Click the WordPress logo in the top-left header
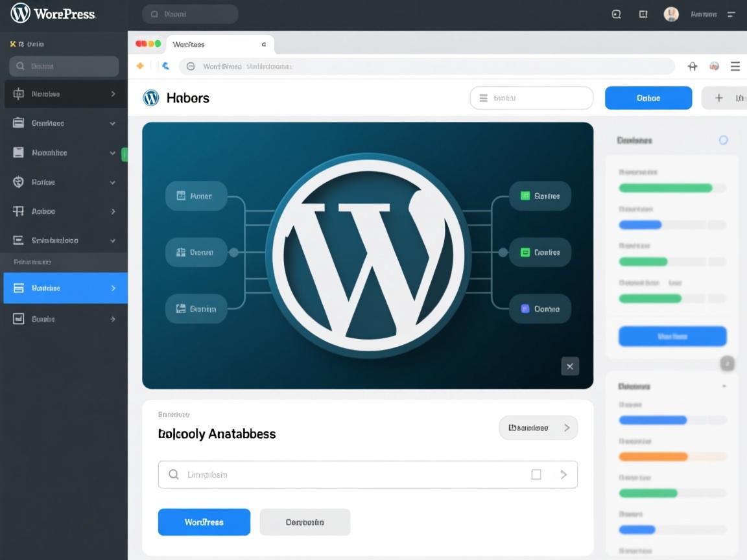747x560 pixels. pyautogui.click(x=21, y=13)
